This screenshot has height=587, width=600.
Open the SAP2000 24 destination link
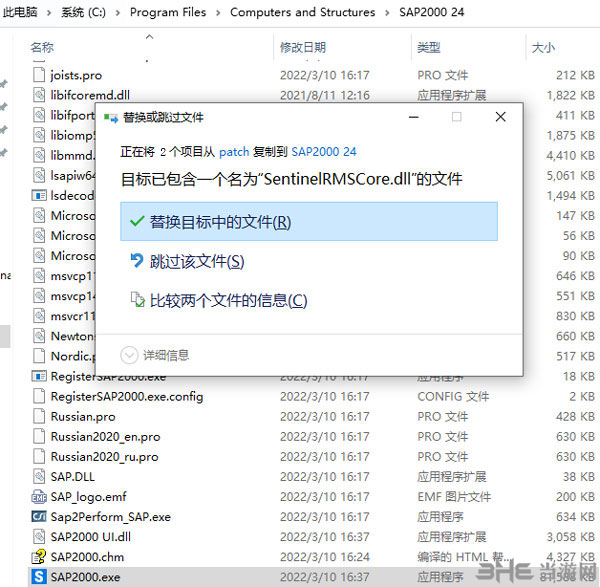coord(324,152)
